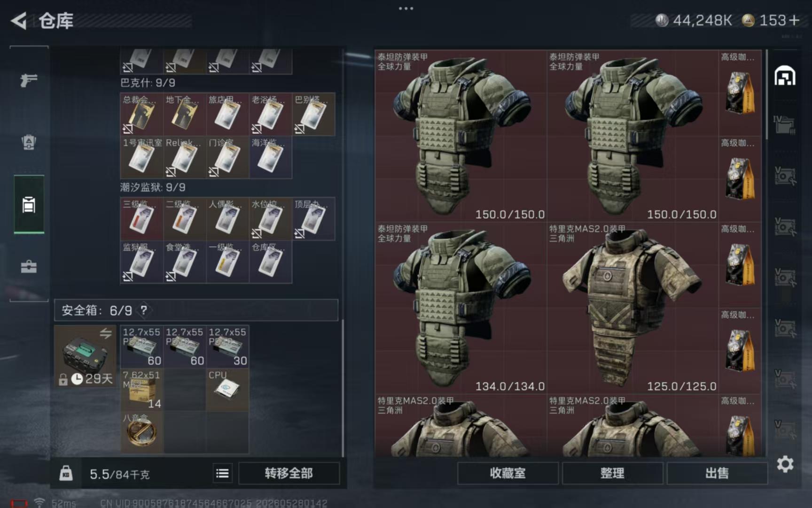Viewport: 812px width, 508px height.
Task: Select the highlighted chest rig tab
Action: [29, 205]
